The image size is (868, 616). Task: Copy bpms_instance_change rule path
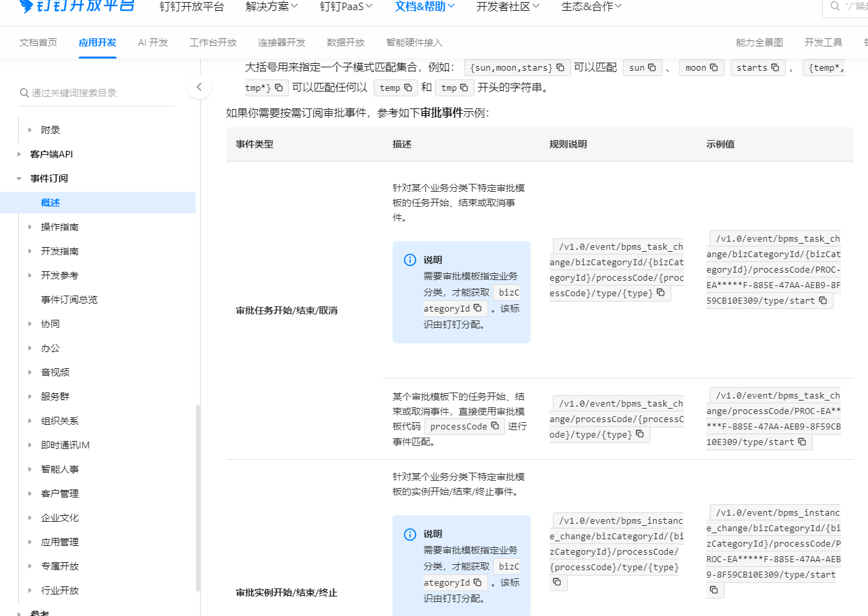click(558, 582)
